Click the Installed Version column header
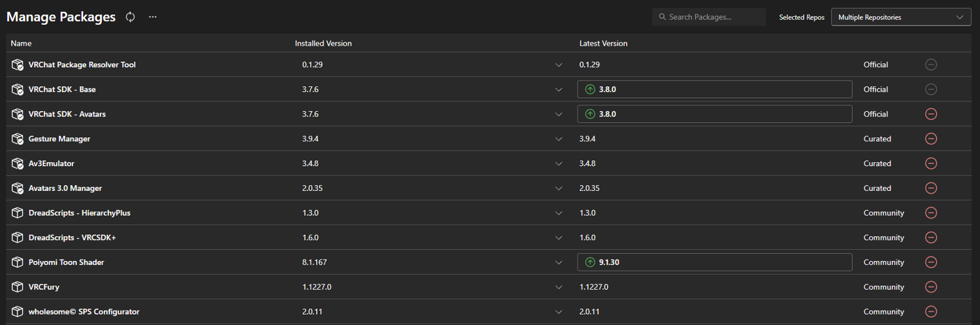Image resolution: width=980 pixels, height=325 pixels. click(x=323, y=44)
